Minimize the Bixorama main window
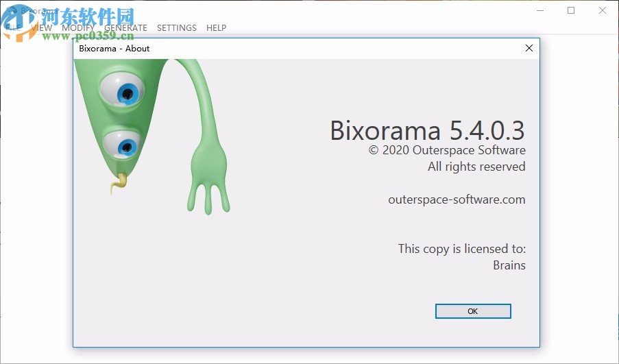 [540, 10]
